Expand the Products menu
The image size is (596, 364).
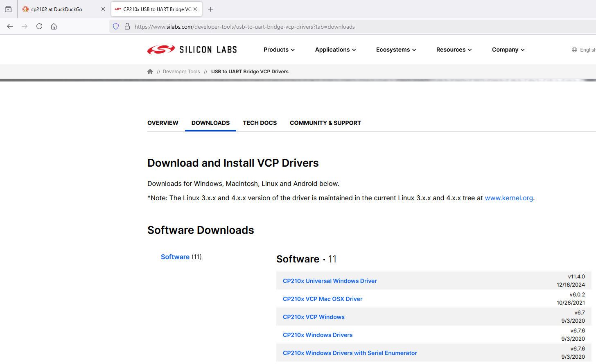tap(279, 50)
